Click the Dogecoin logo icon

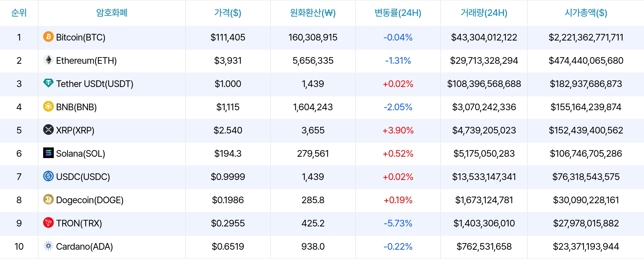click(48, 199)
